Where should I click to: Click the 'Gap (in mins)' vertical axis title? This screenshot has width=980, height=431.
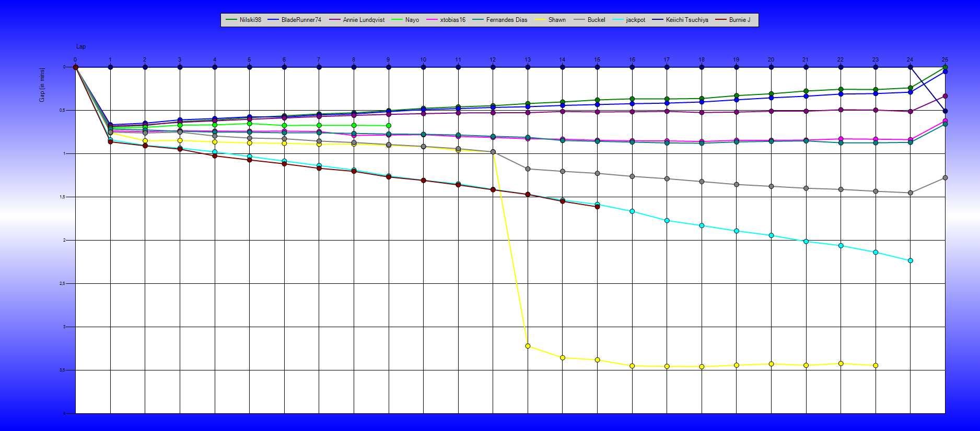tap(42, 85)
